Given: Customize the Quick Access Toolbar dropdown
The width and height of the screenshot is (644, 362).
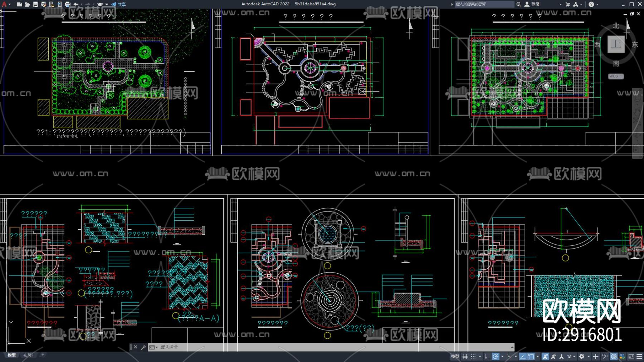Looking at the screenshot, I should pyautogui.click(x=107, y=4).
